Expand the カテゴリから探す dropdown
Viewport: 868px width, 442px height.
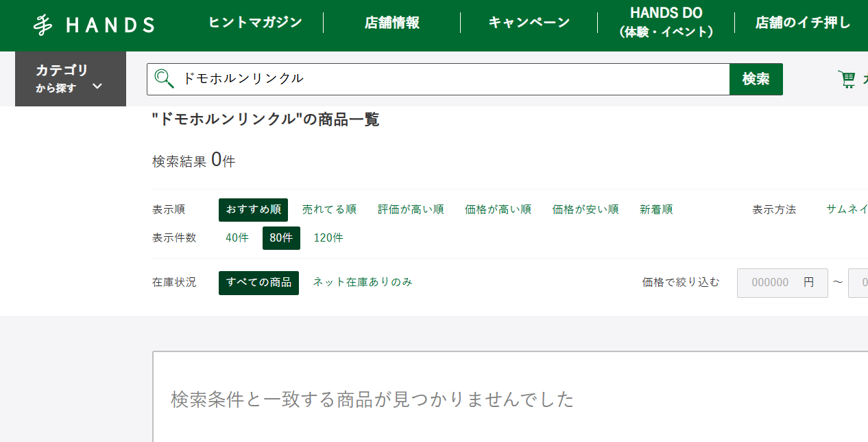(x=71, y=79)
